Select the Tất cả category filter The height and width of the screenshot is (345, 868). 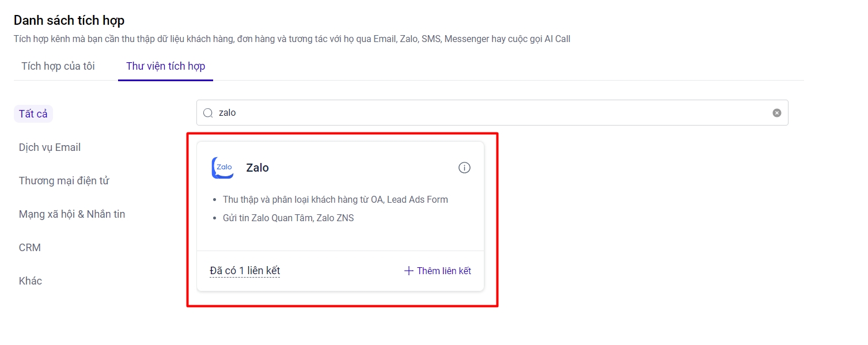click(x=33, y=114)
